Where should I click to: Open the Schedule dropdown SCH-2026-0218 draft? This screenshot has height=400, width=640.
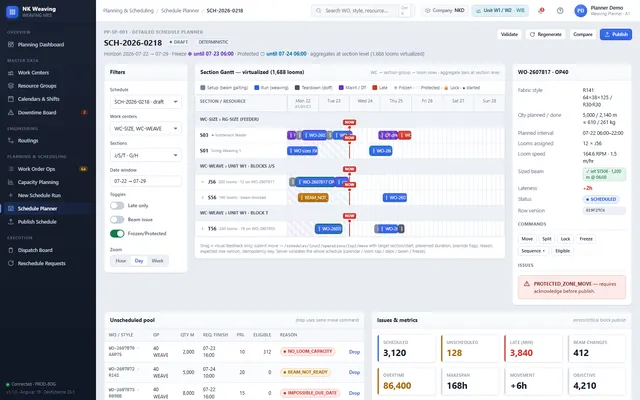146,102
